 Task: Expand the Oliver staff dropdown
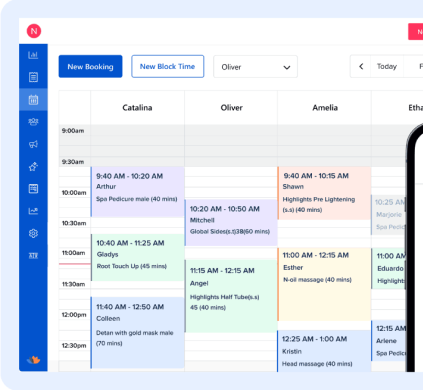coord(255,67)
